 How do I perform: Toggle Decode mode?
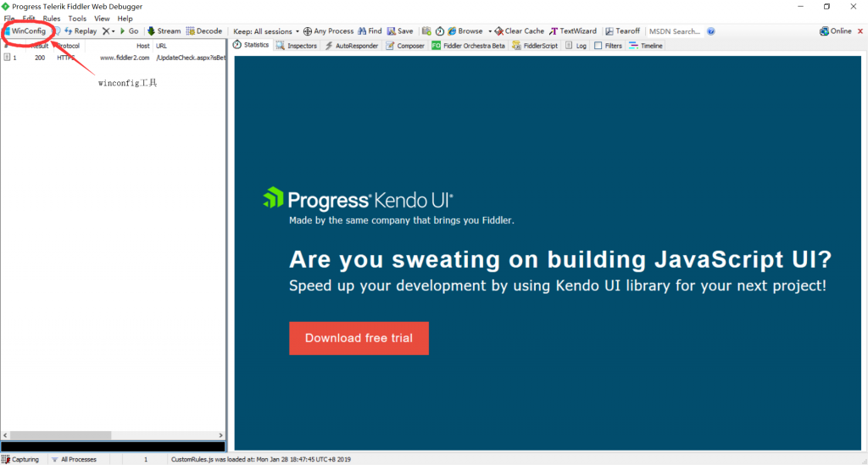[204, 31]
